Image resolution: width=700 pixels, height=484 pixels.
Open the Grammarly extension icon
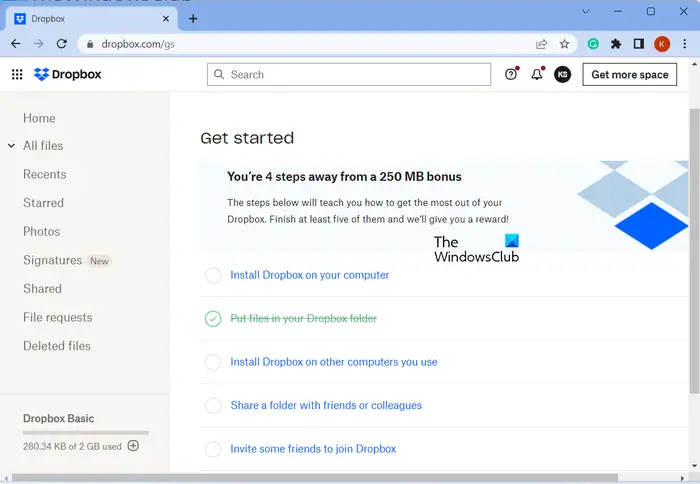point(593,44)
